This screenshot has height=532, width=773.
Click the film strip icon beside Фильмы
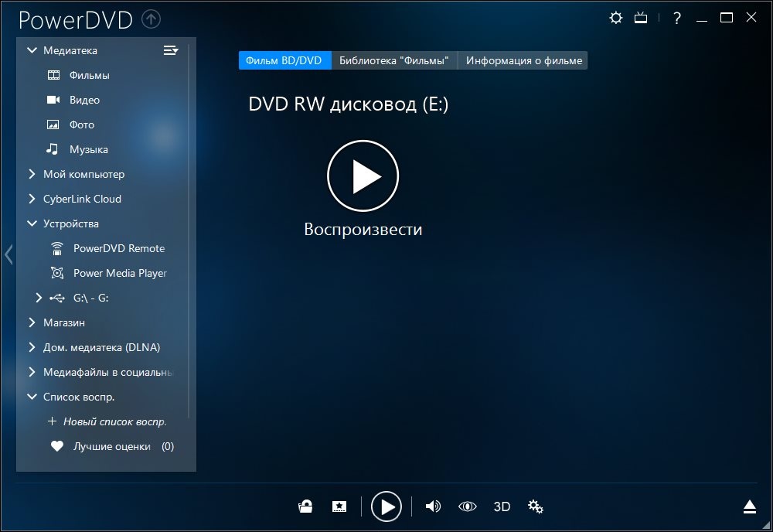tap(53, 75)
